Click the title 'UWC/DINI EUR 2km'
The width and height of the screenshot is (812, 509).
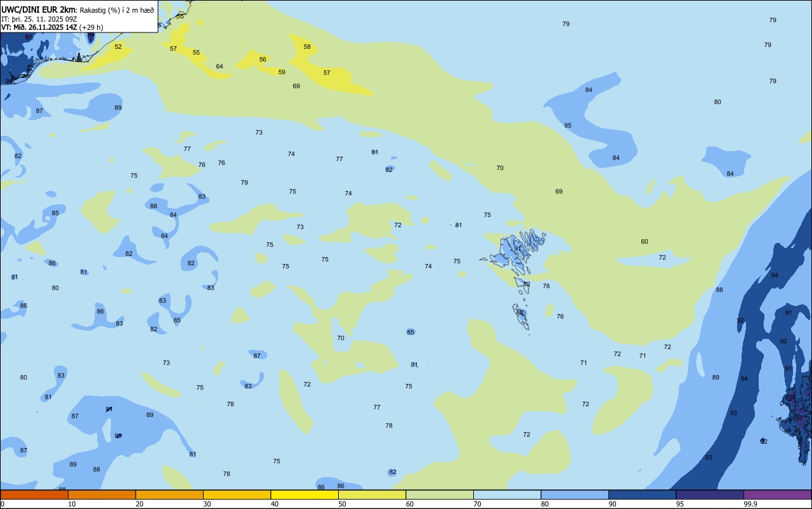(x=38, y=10)
